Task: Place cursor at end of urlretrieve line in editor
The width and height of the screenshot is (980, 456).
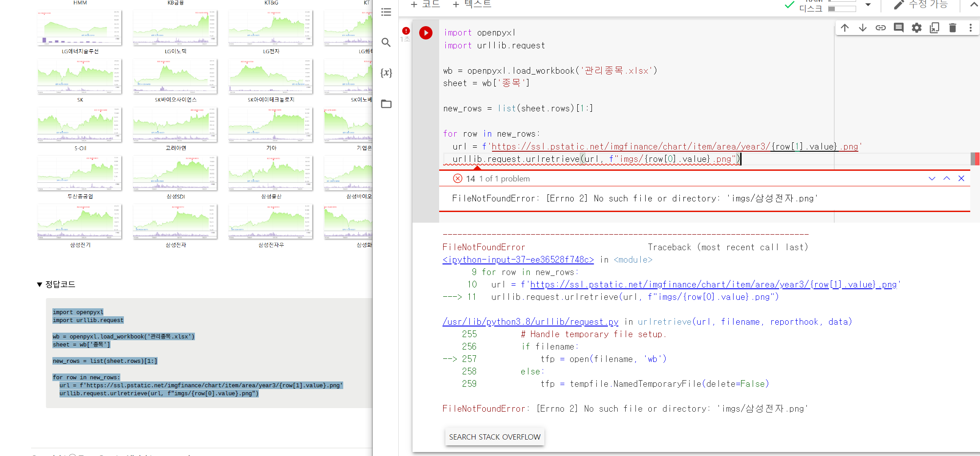Action: tap(741, 159)
